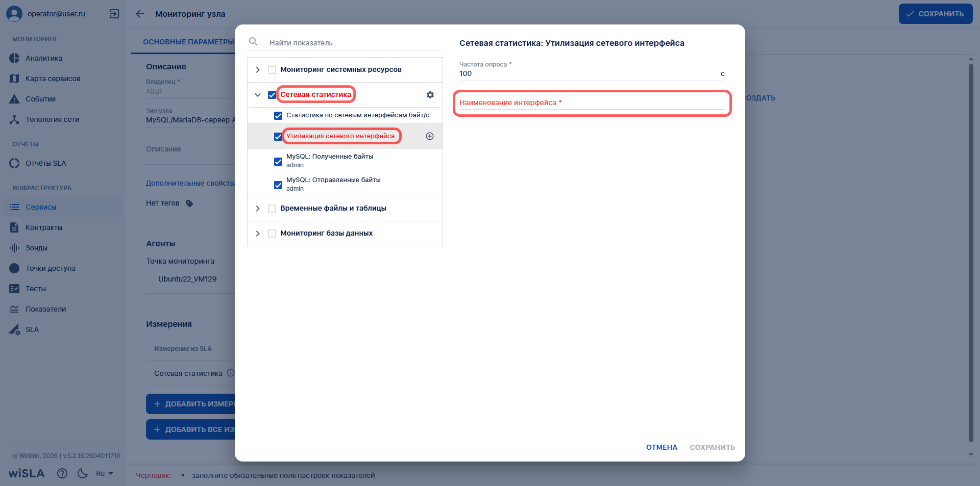980x486 pixels.
Task: Expand Мониторинг базы данных group
Action: [258, 234]
